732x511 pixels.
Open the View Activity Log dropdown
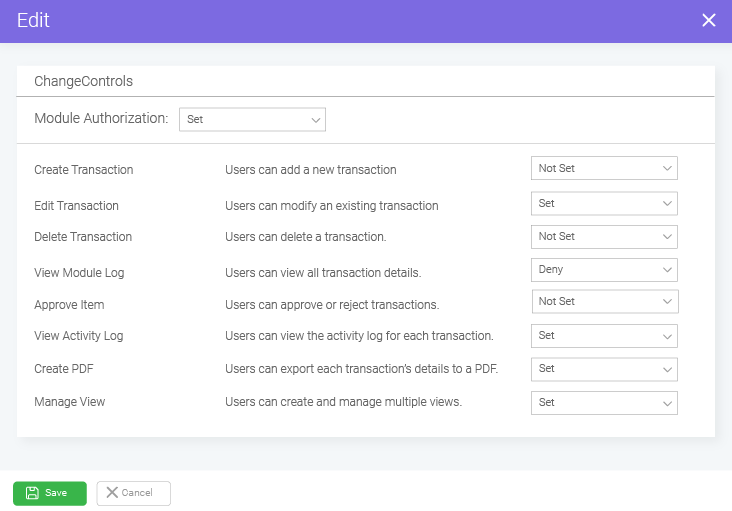[604, 336]
